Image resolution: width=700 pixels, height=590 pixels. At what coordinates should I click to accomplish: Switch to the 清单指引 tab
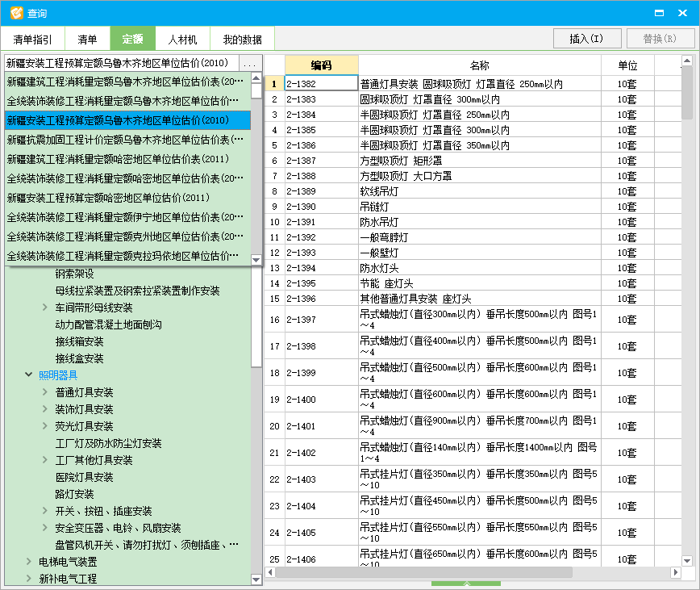tap(34, 38)
